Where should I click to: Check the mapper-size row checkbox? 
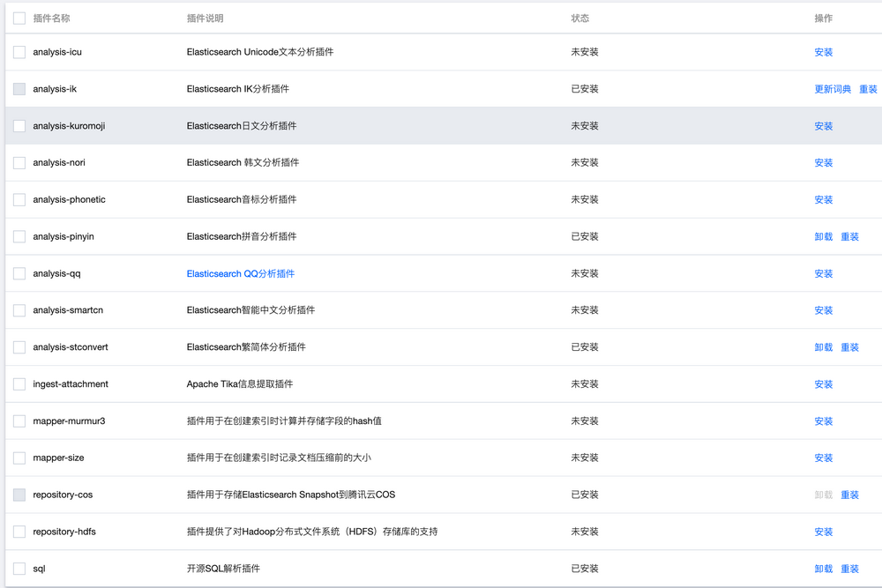click(19, 458)
